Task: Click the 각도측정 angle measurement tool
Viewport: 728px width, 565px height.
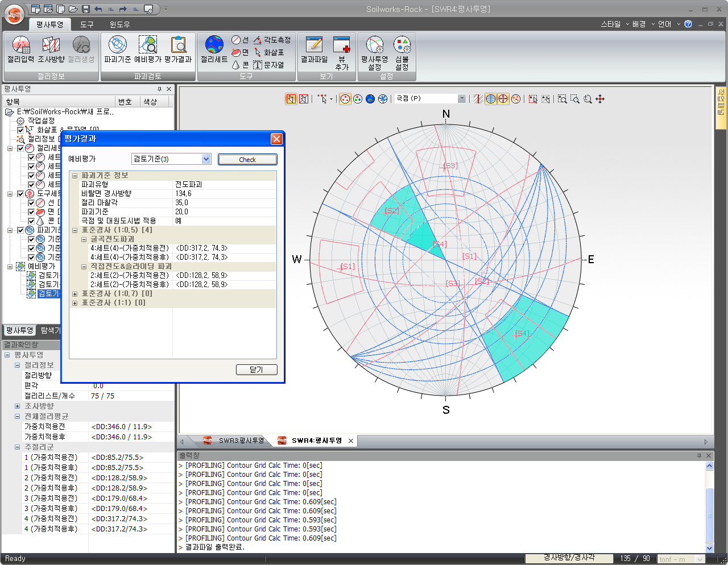Action: tap(272, 40)
